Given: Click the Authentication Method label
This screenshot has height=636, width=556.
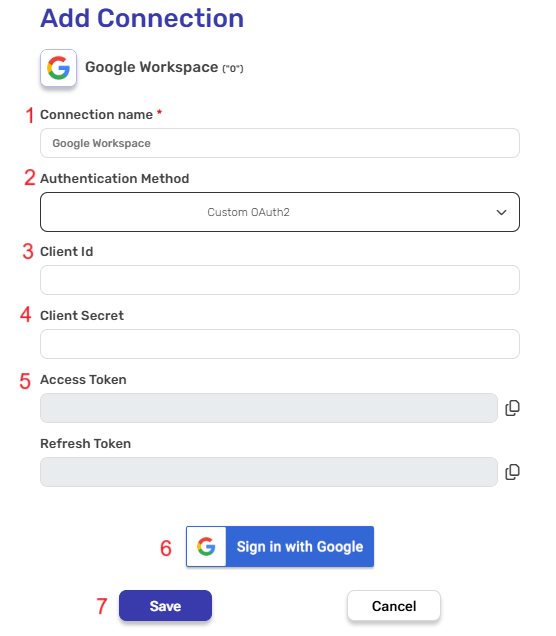Looking at the screenshot, I should click(x=115, y=178).
